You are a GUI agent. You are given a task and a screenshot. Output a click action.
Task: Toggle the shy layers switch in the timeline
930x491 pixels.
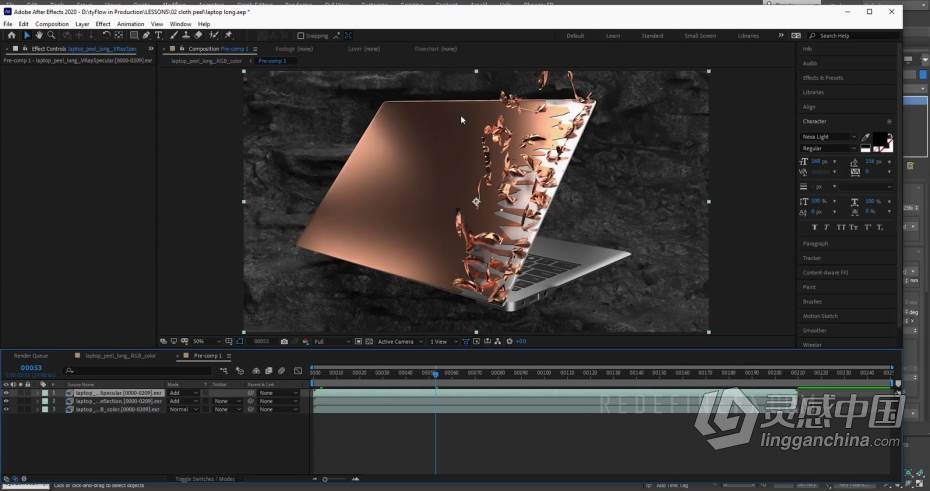tap(256, 371)
